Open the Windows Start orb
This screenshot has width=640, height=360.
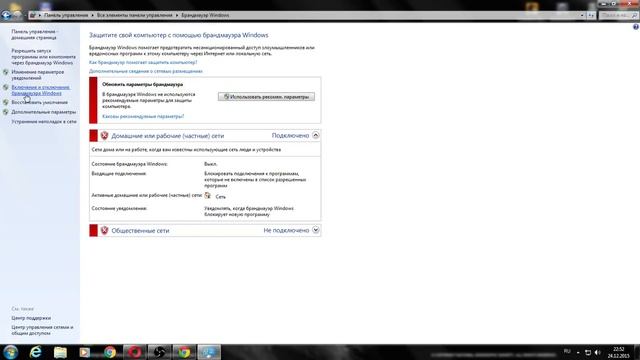coord(10,352)
